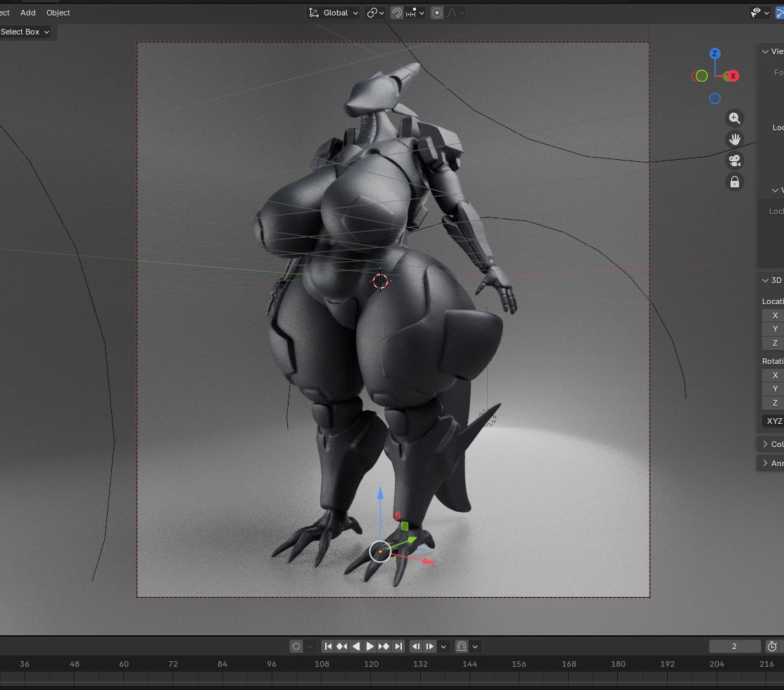Open the auto keying options dropdown arrow
The width and height of the screenshot is (784, 690).
(310, 646)
